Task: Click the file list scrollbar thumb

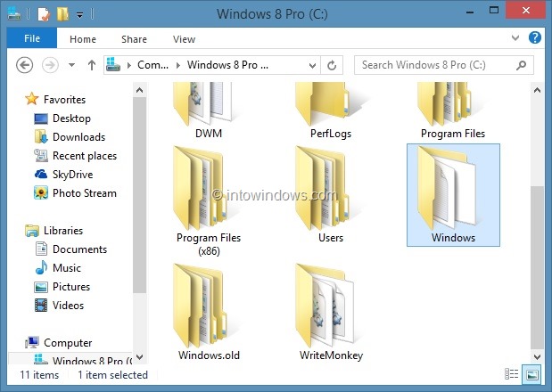Action: coord(537,267)
